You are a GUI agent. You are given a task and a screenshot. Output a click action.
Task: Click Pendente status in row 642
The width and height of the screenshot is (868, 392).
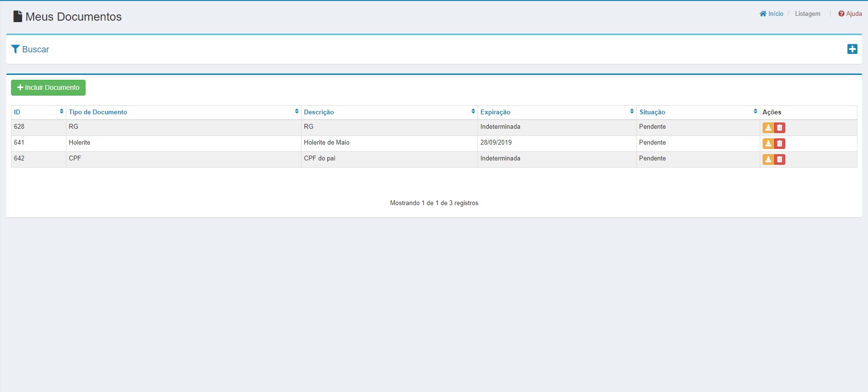click(x=653, y=158)
